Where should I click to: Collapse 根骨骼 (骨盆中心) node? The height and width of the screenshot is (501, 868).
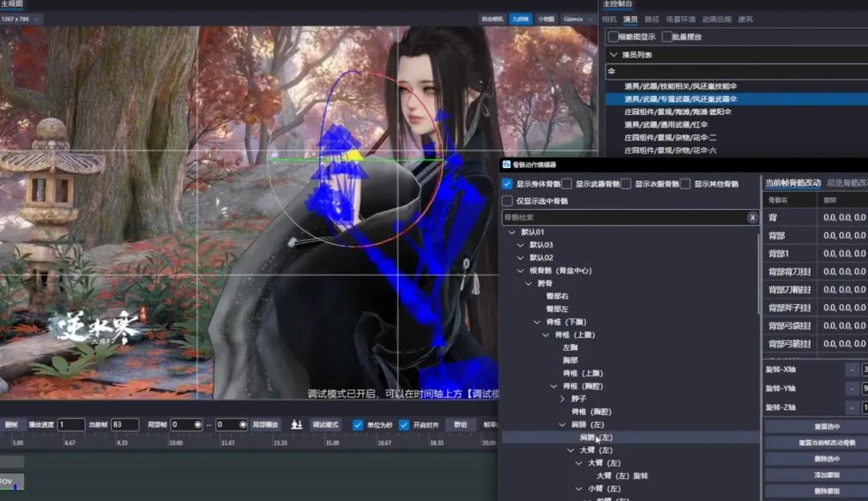tap(520, 271)
